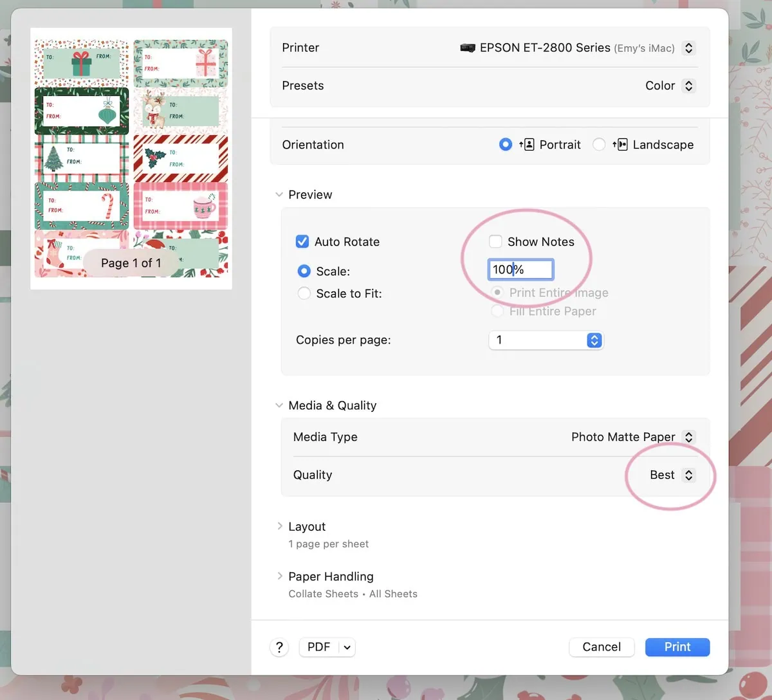Click the Copies per page stepper arrows

594,340
